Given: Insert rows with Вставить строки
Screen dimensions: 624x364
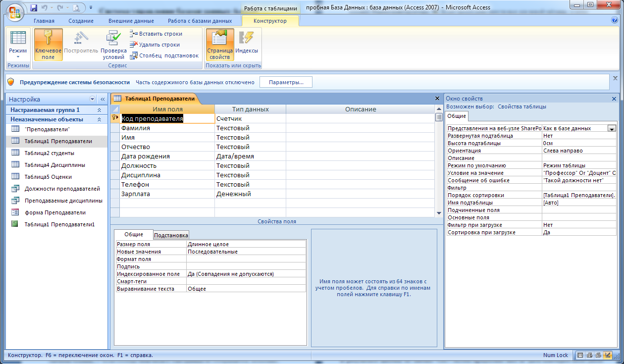Looking at the screenshot, I should pyautogui.click(x=156, y=34).
